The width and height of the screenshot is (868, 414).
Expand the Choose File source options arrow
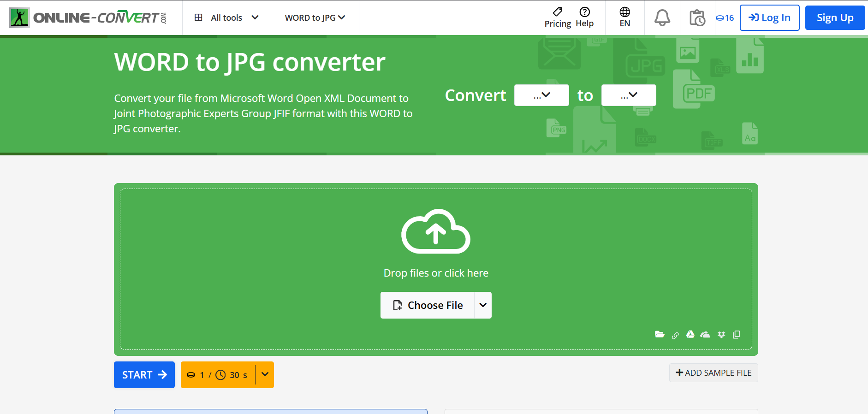click(x=483, y=305)
